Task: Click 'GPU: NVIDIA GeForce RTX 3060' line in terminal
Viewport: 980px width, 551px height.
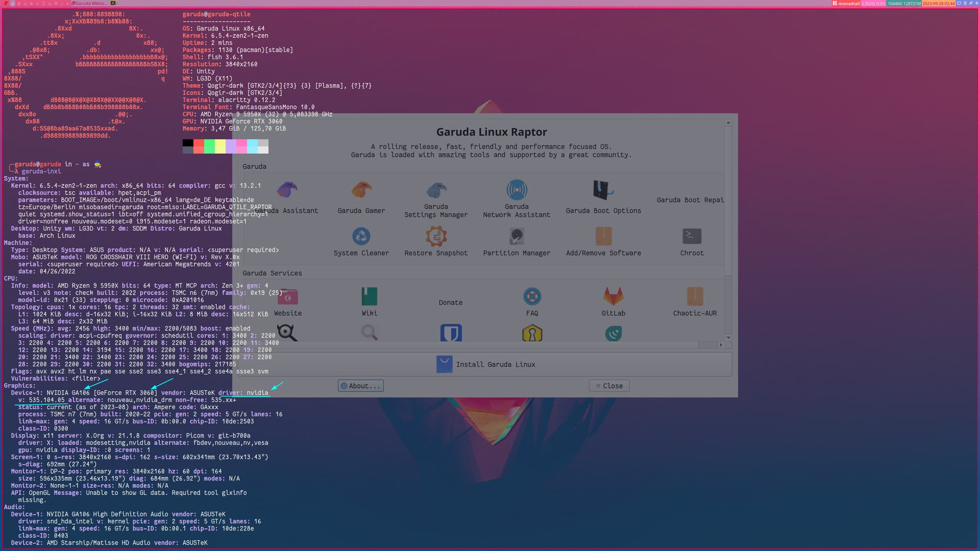Action: pyautogui.click(x=232, y=121)
